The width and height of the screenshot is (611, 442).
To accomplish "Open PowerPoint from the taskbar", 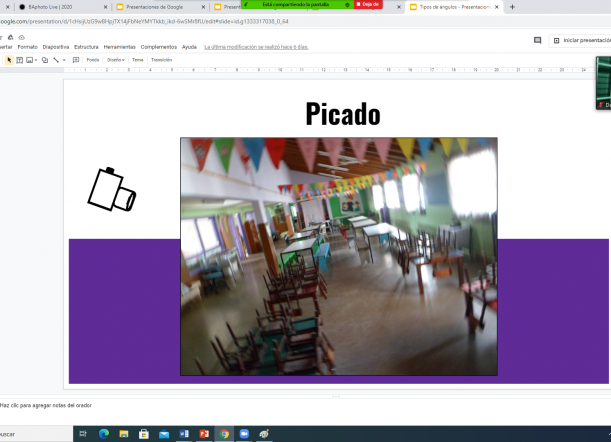I will [x=203, y=434].
